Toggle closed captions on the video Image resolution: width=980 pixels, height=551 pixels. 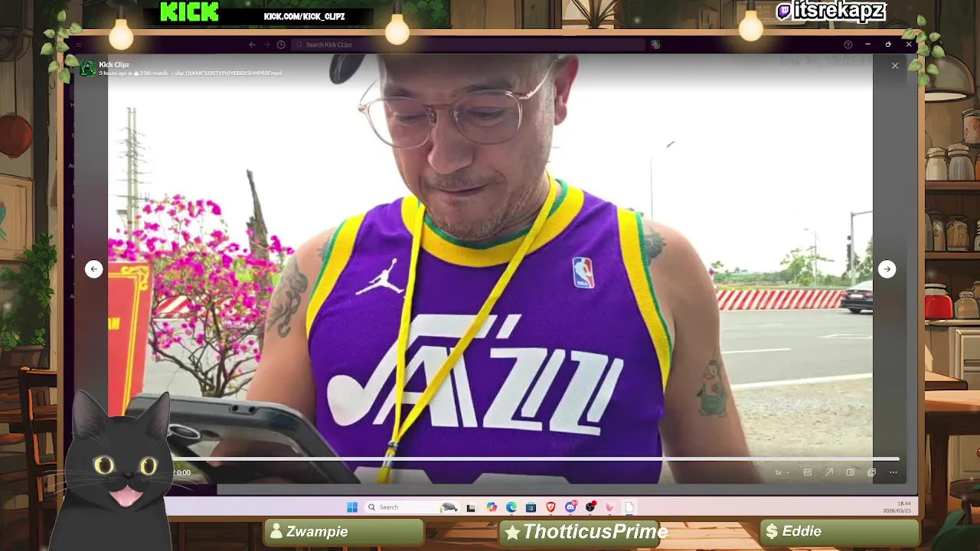[808, 472]
